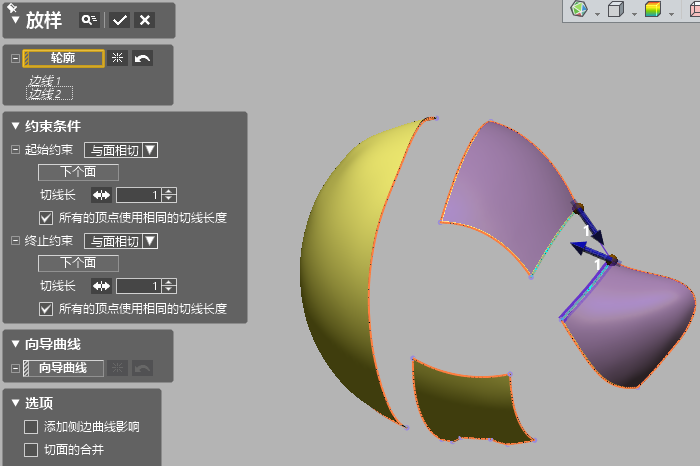Click the undo arrow icon beside 轮廓
The width and height of the screenshot is (700, 466).
142,58
